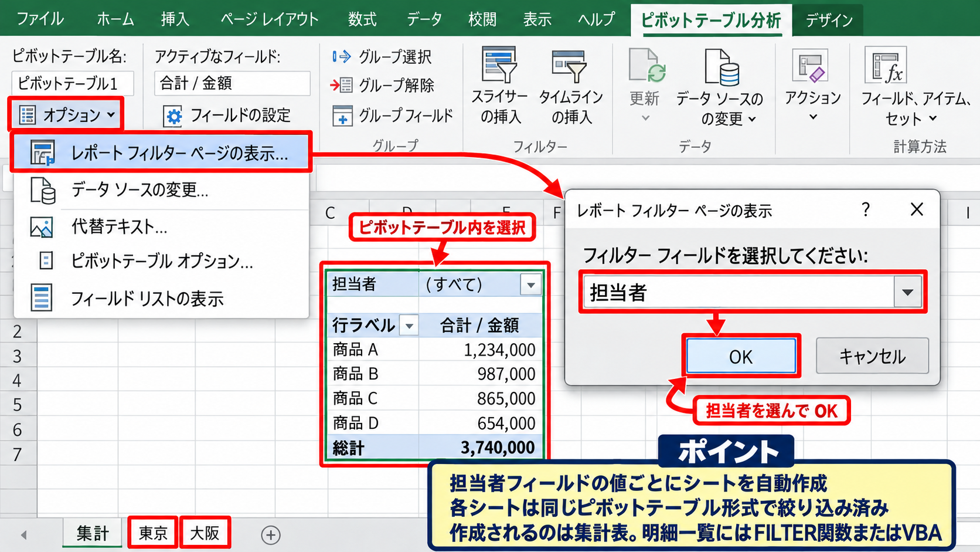Screen dimensions: 980x552
Task: Confirm dialog with OK button
Action: point(741,356)
